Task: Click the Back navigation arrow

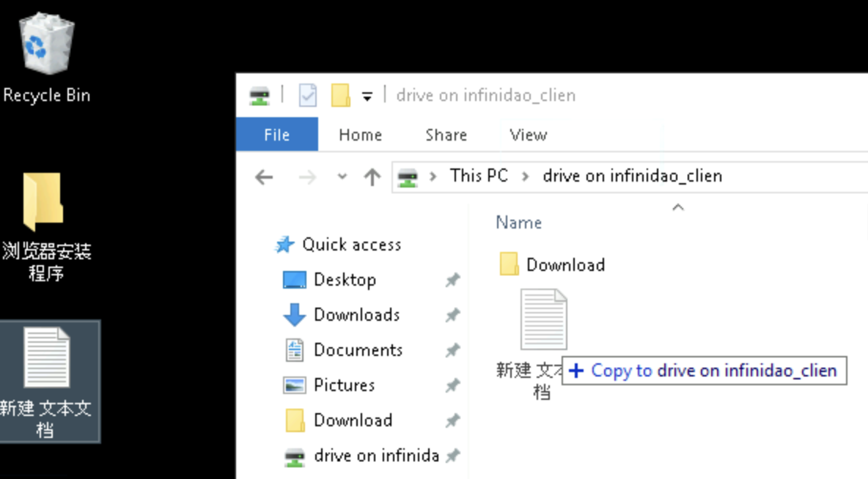Action: tap(264, 177)
